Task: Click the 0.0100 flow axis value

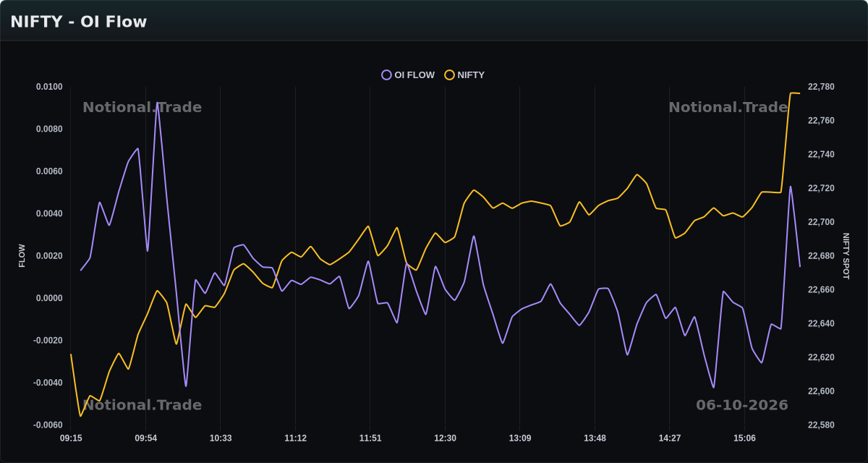Action: tap(49, 87)
